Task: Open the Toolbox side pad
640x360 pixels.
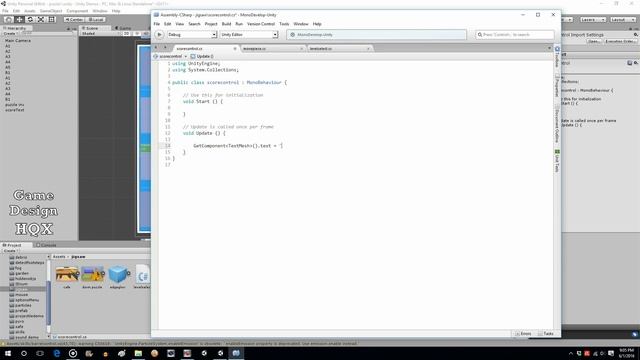Action: click(557, 57)
